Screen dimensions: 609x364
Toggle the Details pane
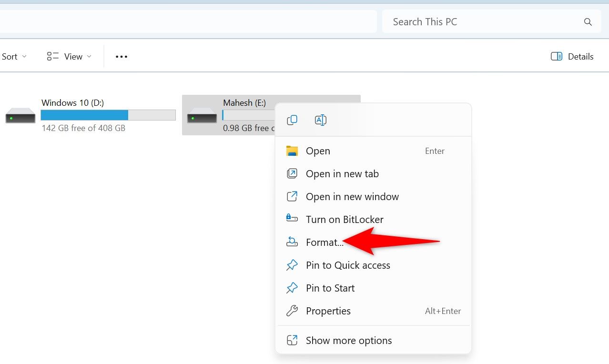click(x=572, y=57)
